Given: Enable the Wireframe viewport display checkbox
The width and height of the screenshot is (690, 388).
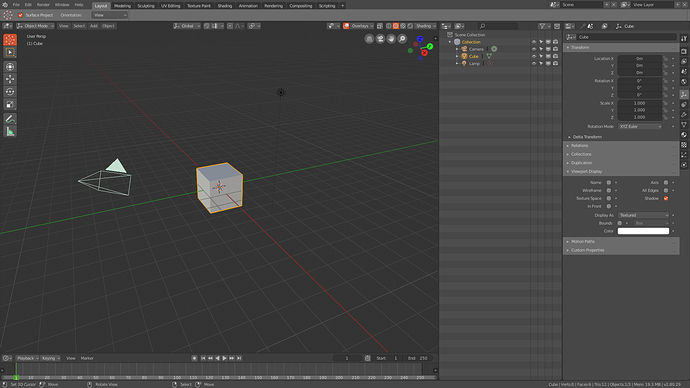Looking at the screenshot, I should point(609,190).
